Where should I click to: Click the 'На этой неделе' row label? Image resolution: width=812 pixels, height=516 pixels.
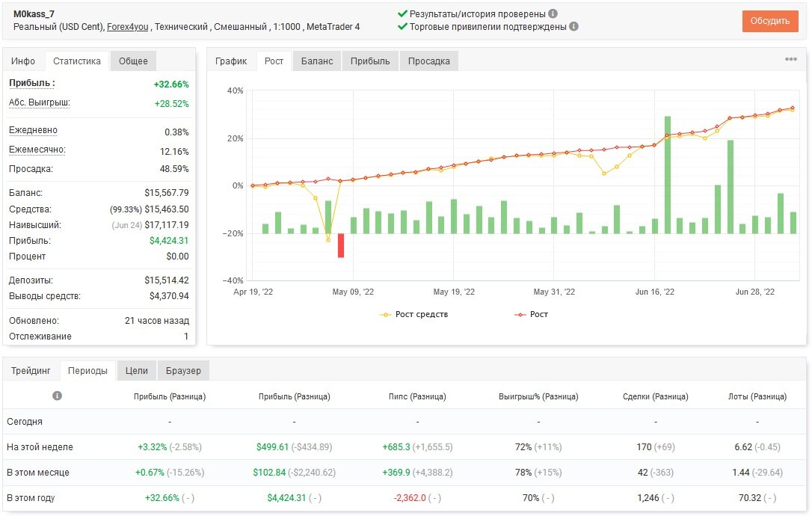pyautogui.click(x=40, y=447)
